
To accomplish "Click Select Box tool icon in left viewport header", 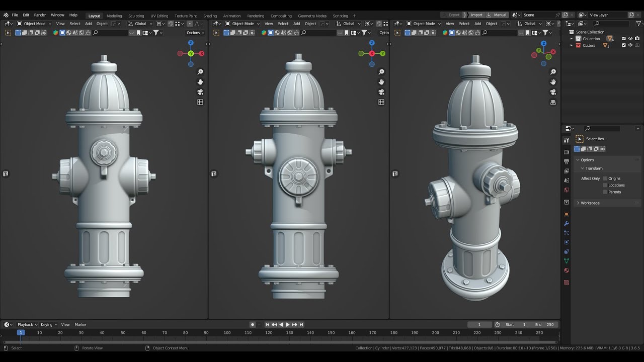I will pyautogui.click(x=8, y=33).
